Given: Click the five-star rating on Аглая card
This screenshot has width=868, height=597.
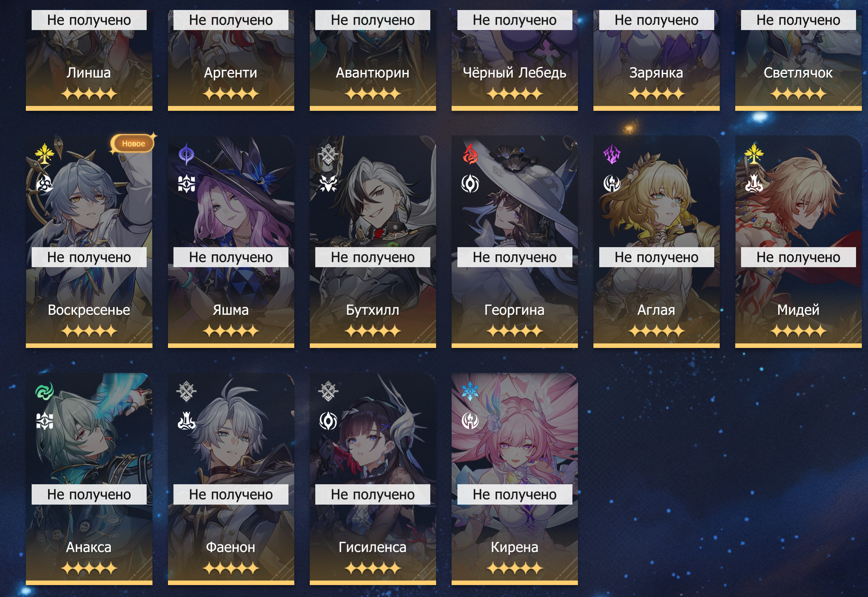Looking at the screenshot, I should click(x=656, y=331).
